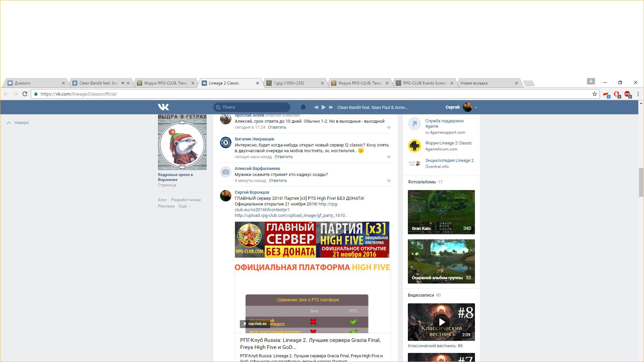Screen dimensions: 644x362
Task: Open upload.rpg-club.com image link
Action: point(291,216)
